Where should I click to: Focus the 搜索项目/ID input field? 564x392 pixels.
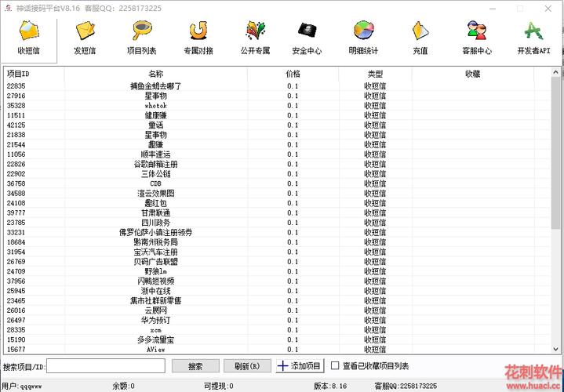click(106, 366)
